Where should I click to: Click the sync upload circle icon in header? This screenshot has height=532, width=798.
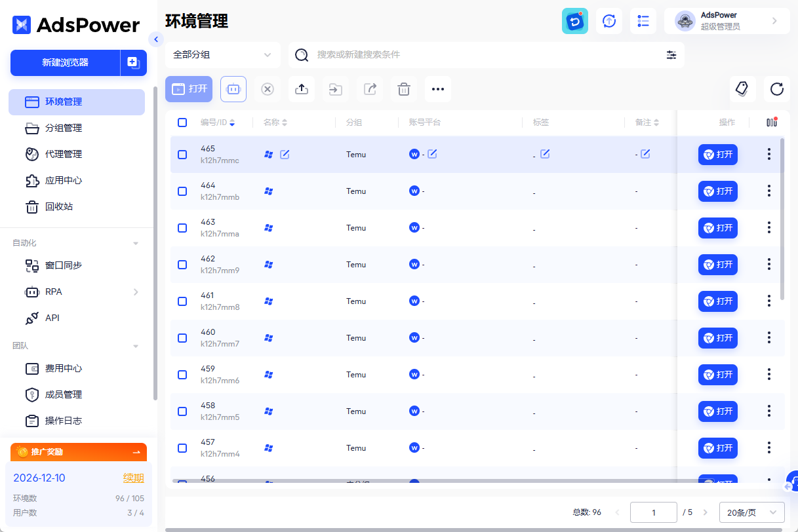tap(609, 21)
